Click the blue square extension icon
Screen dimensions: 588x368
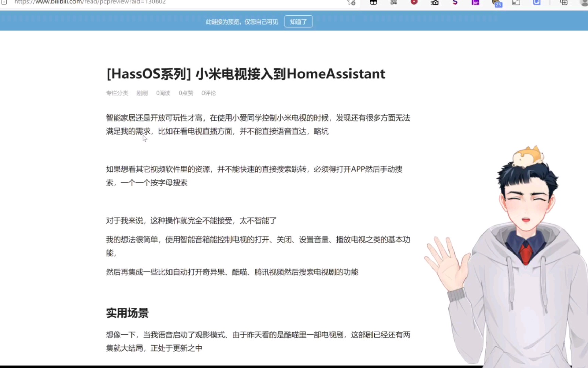537,2
